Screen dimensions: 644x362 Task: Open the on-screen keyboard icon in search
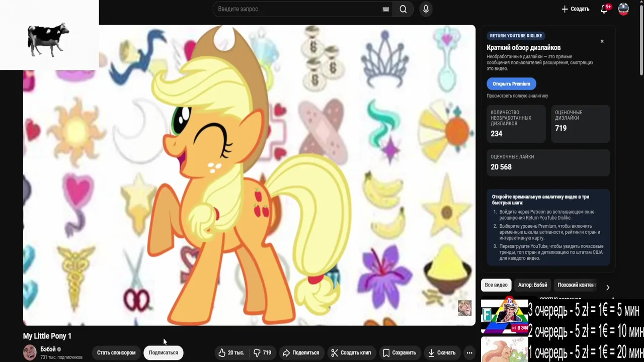tap(386, 9)
